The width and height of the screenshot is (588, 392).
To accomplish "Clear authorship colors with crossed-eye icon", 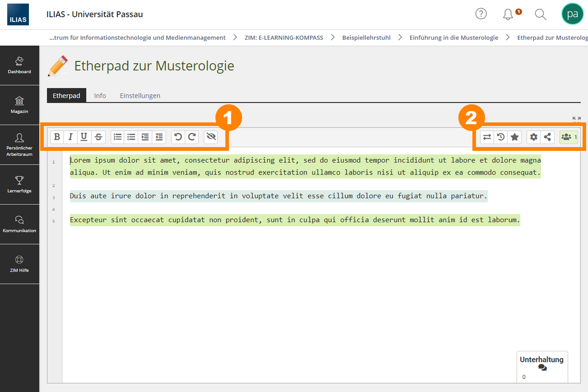I will [x=211, y=137].
